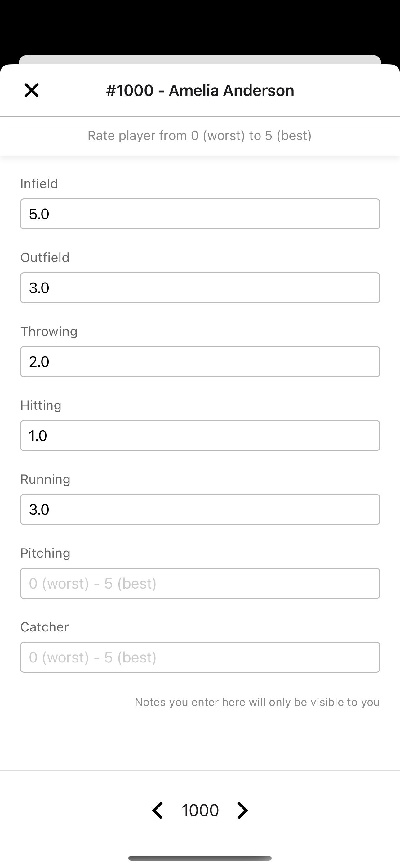The height and width of the screenshot is (868, 400).
Task: Tap the empty Catcher rating field
Action: click(x=200, y=657)
